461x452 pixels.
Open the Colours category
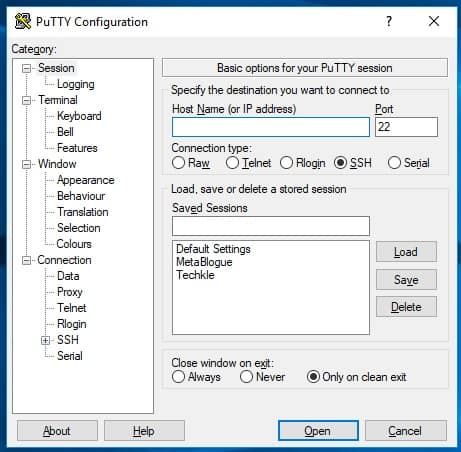74,244
